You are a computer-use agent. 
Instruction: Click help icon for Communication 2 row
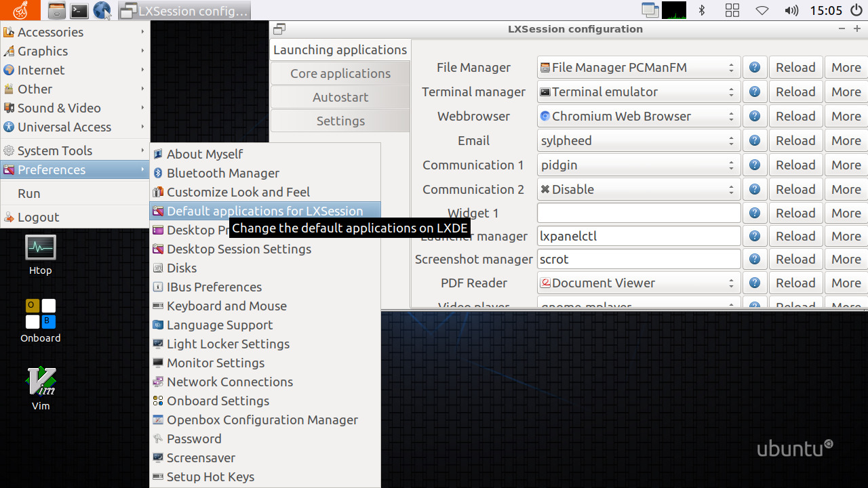pos(755,190)
